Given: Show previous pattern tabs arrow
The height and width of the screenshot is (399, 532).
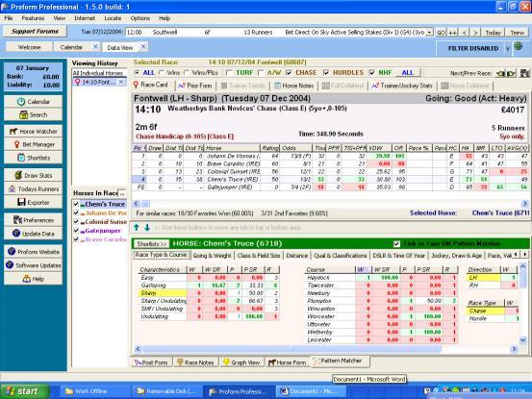Looking at the screenshot, I should (516, 254).
